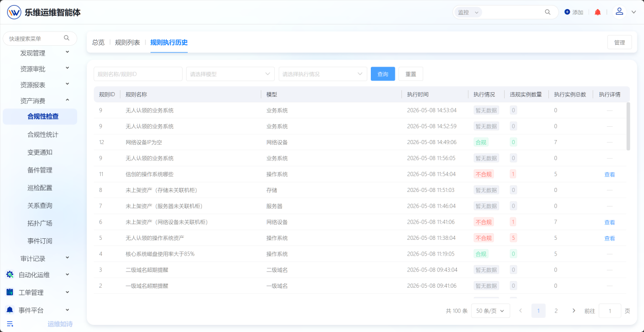Open the 请选择模型 dropdown

(230, 74)
